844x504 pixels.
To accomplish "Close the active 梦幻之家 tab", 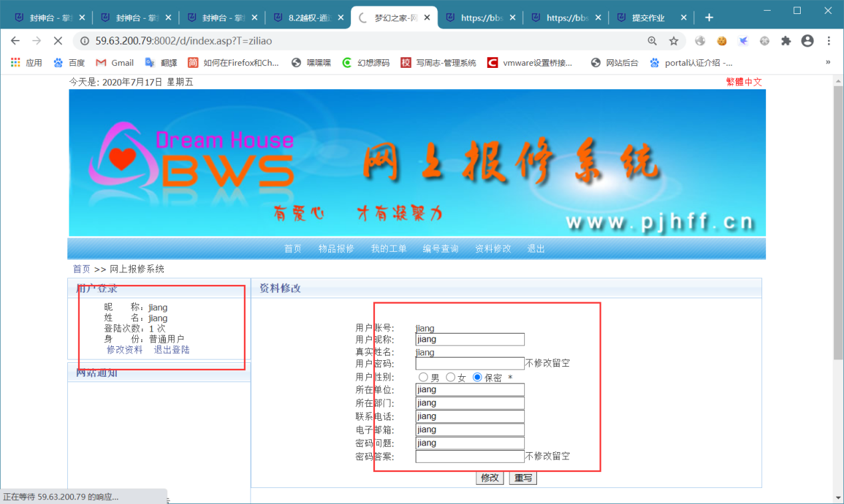I will 426,18.
